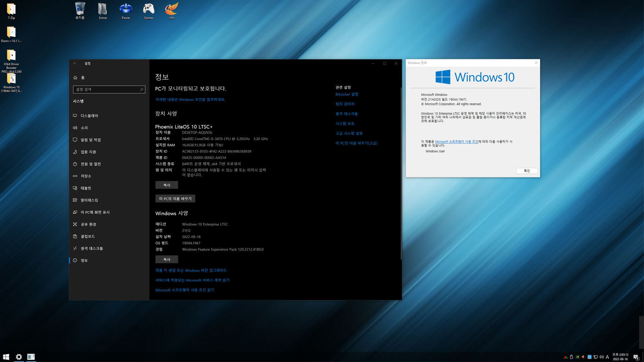Open System protection (시스템 보호) link
The width and height of the screenshot is (644, 362).
tap(345, 124)
